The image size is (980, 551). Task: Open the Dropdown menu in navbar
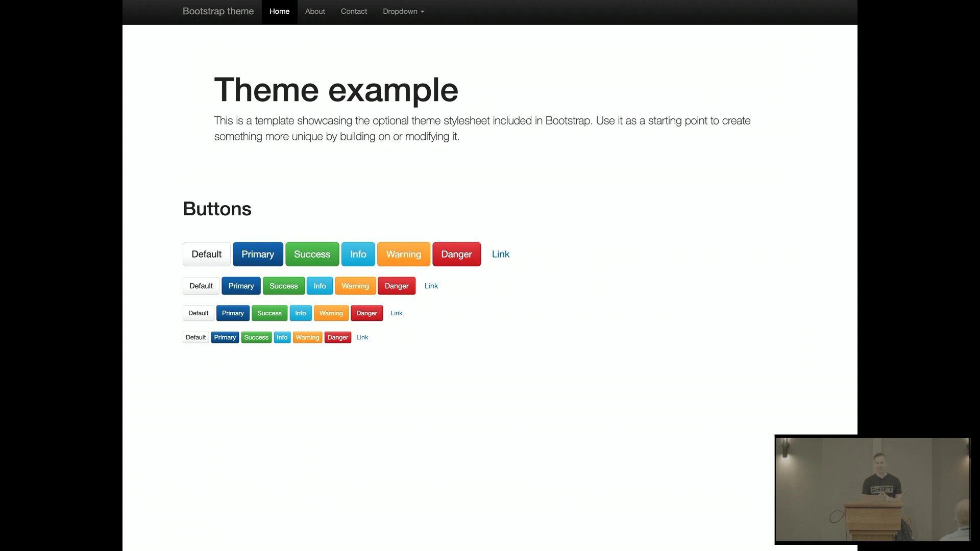pos(403,11)
